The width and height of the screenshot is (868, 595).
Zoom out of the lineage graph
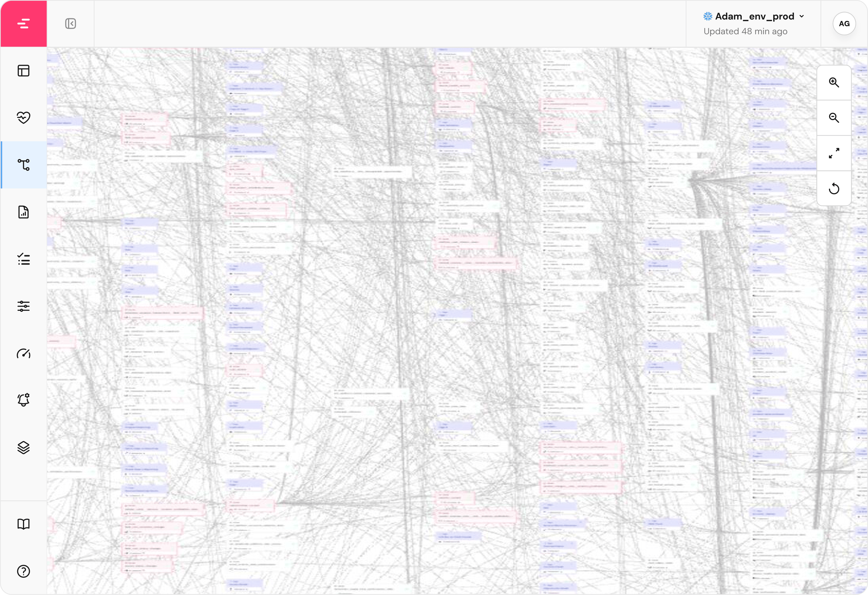pos(834,118)
